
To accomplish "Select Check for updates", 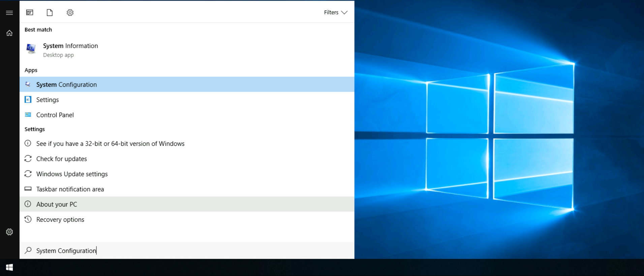I will [61, 159].
